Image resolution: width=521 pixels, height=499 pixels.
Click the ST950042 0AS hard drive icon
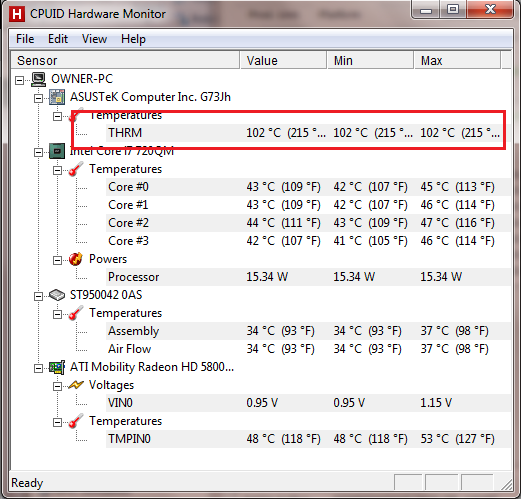(x=57, y=295)
